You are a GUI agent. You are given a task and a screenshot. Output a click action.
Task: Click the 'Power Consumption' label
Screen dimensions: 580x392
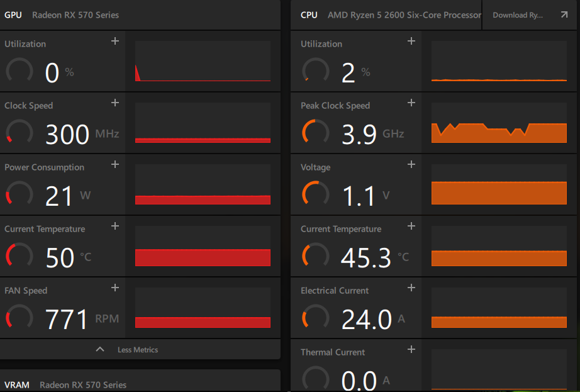tap(45, 167)
